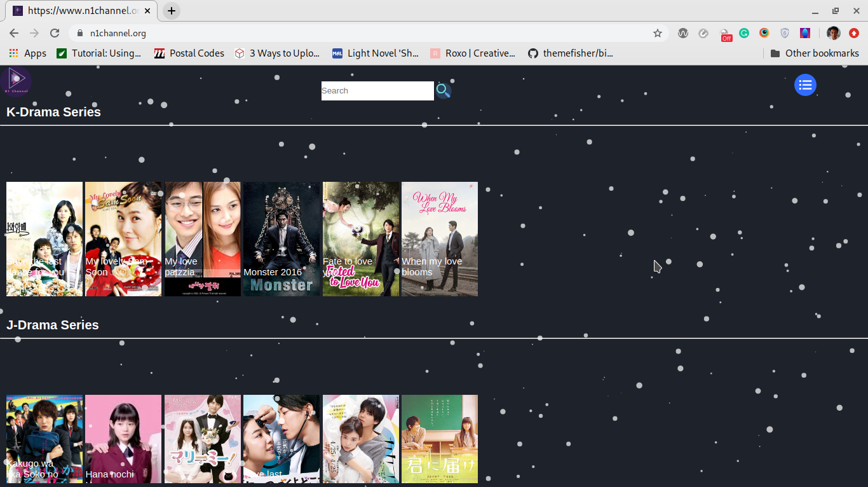Open the Chrome profile avatar
Image resolution: width=868 pixels, height=487 pixels.
[x=834, y=33]
